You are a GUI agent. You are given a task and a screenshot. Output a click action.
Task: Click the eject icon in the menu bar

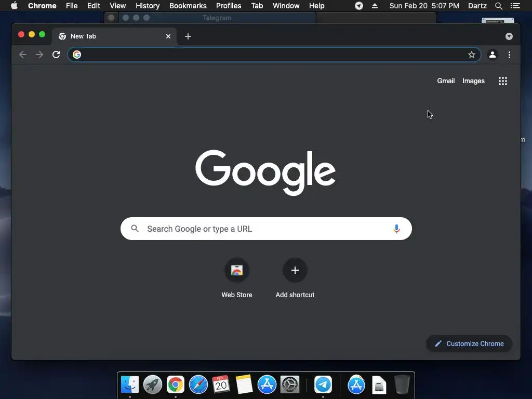tap(375, 6)
